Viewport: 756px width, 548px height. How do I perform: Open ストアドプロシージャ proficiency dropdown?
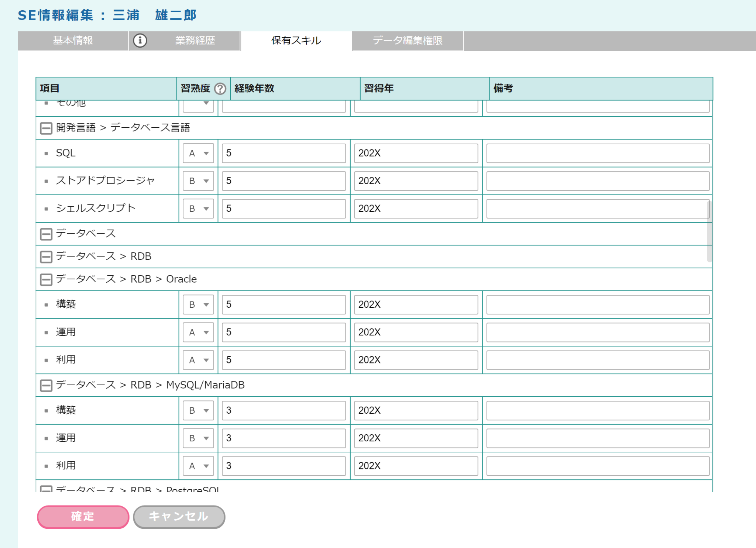[x=199, y=181]
